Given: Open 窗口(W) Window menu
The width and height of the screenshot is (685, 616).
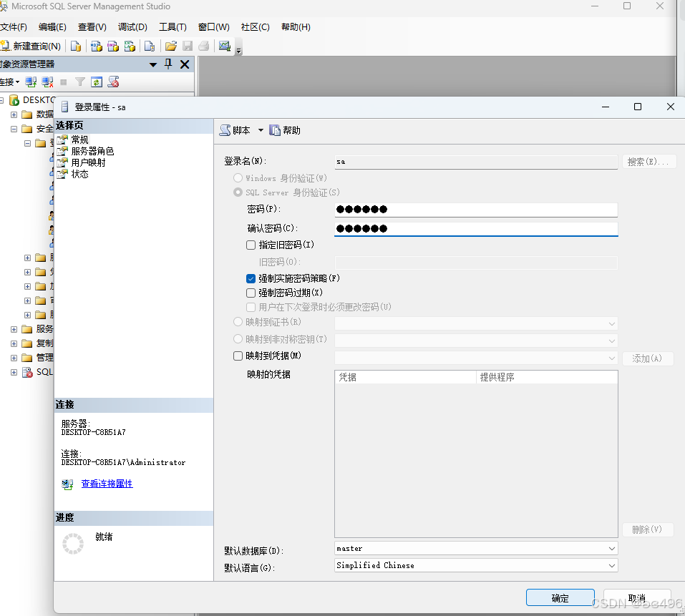Looking at the screenshot, I should pyautogui.click(x=213, y=27).
